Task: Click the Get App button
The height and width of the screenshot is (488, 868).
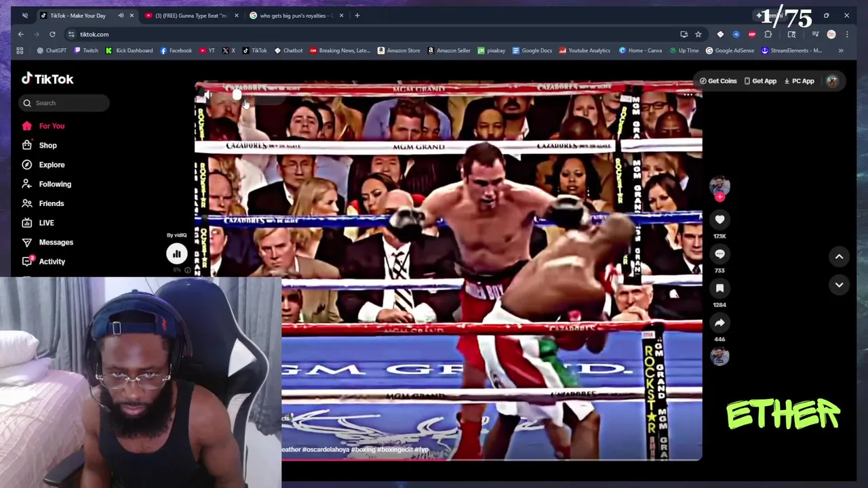Action: (x=760, y=81)
